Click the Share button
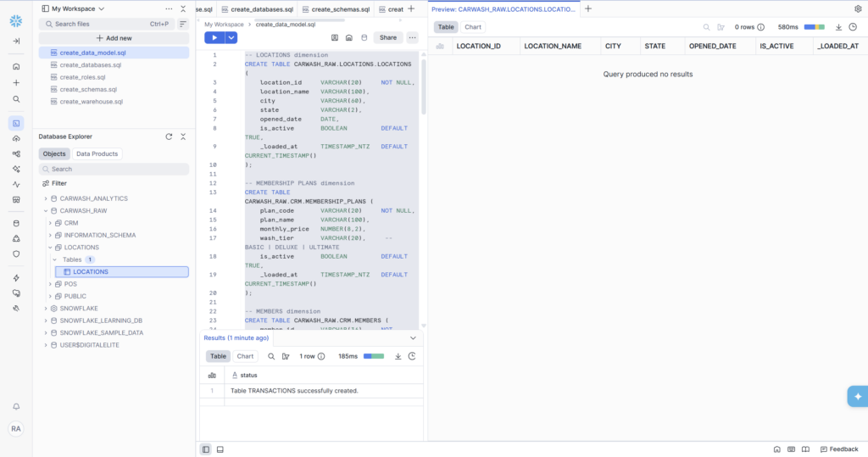Viewport: 868px width, 457px height. point(387,37)
